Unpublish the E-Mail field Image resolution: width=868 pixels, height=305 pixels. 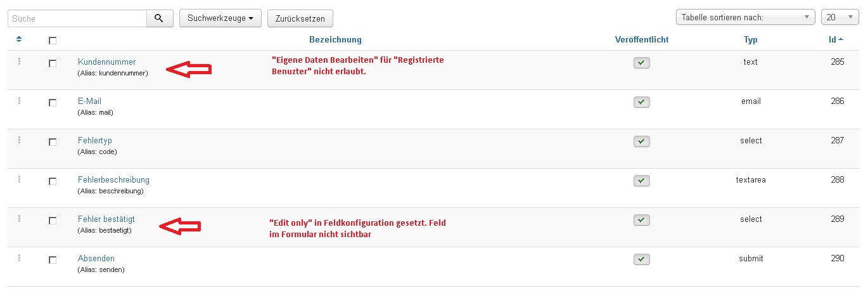point(641,102)
